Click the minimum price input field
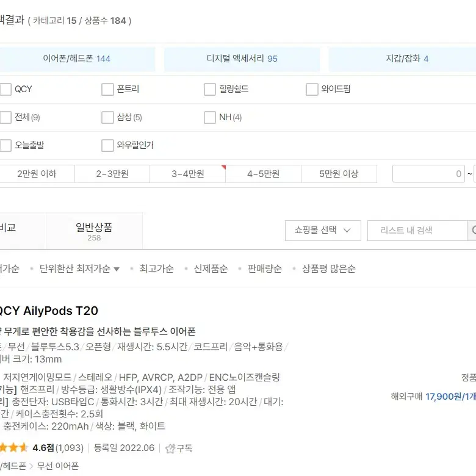 pos(428,174)
